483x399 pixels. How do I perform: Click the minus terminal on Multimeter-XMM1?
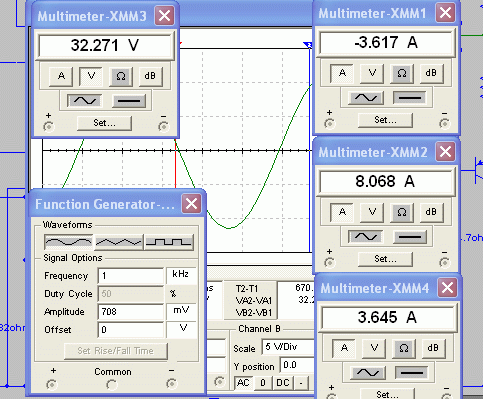(x=444, y=124)
